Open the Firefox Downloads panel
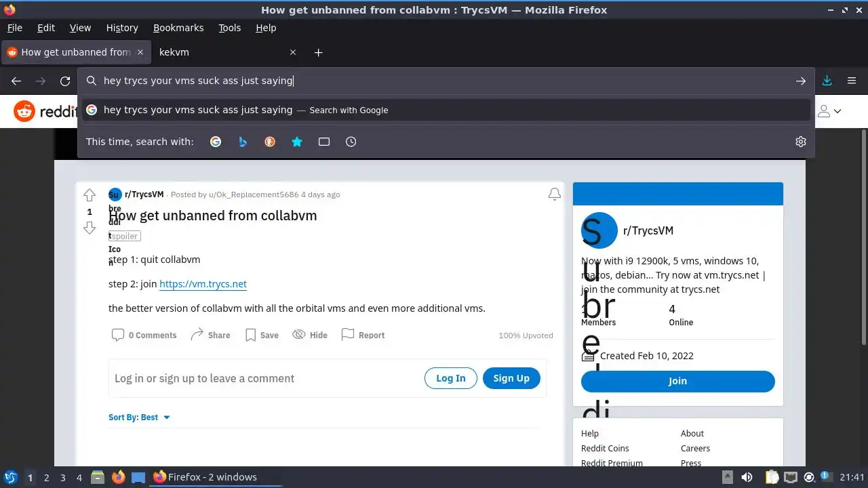Screen dimensions: 868x488 tap(827, 81)
